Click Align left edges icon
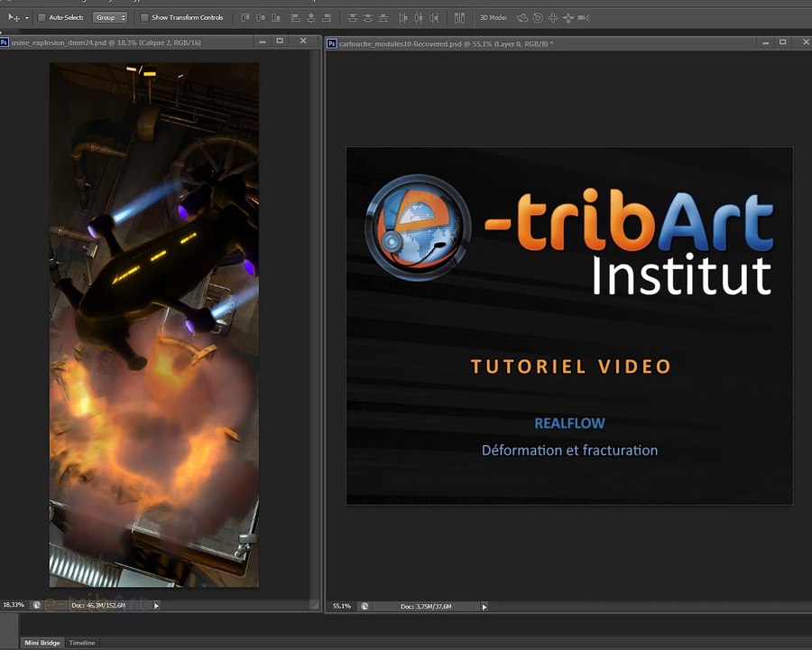 (x=296, y=18)
